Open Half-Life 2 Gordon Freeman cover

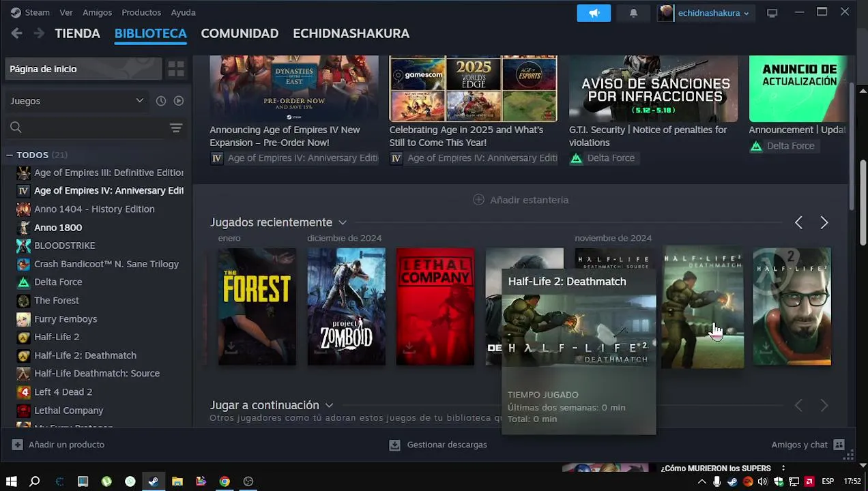792,307
